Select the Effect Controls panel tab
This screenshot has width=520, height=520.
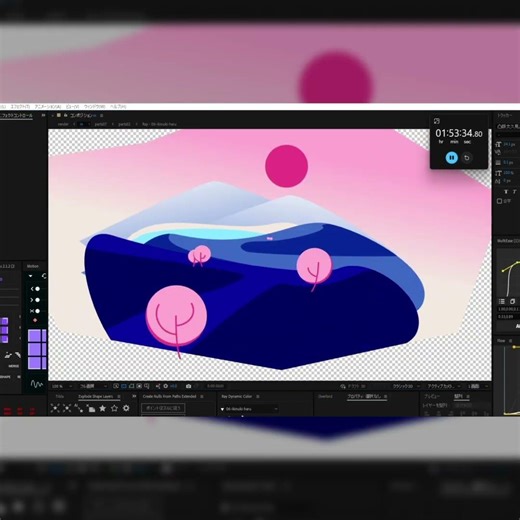point(16,115)
